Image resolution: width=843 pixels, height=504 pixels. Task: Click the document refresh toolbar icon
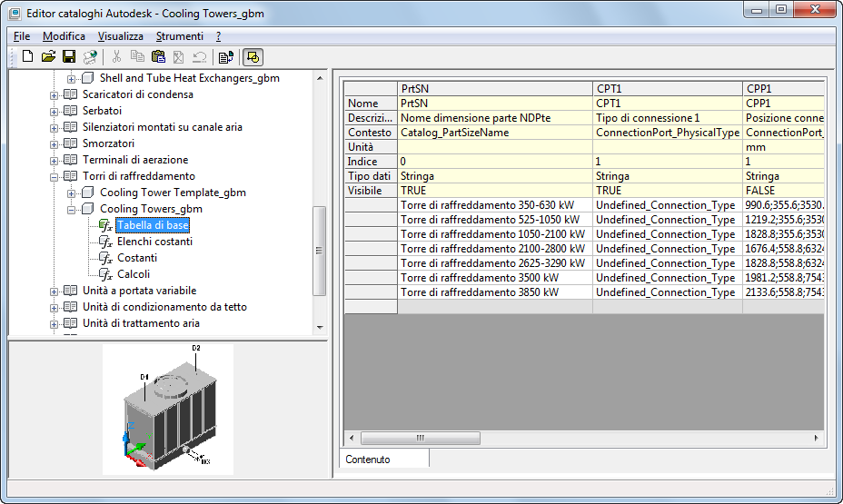(226, 56)
